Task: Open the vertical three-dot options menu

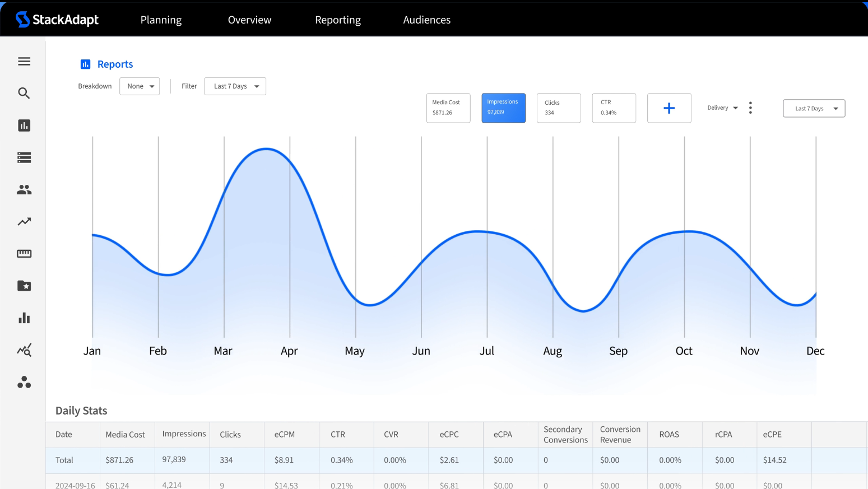Action: coord(750,108)
